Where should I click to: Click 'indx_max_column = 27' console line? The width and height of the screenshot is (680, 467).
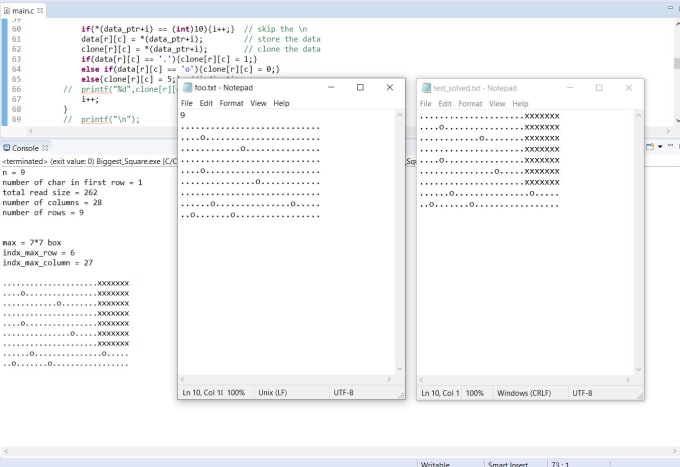point(48,263)
